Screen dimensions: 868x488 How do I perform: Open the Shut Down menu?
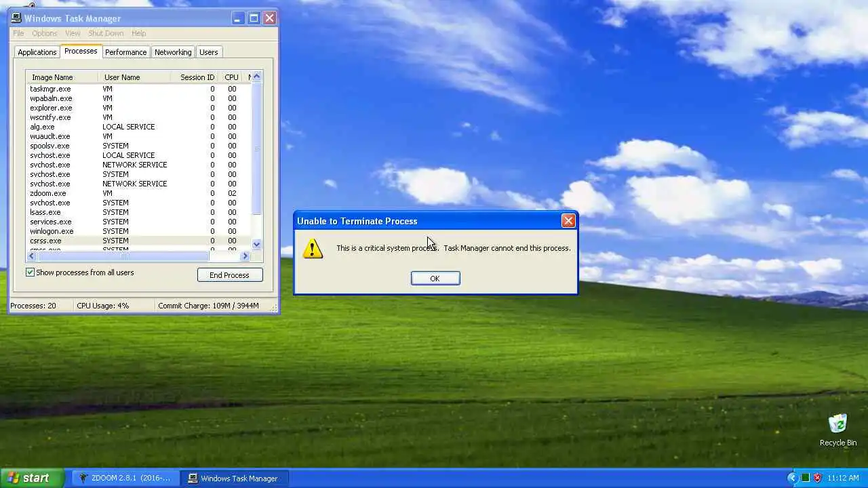tap(106, 33)
